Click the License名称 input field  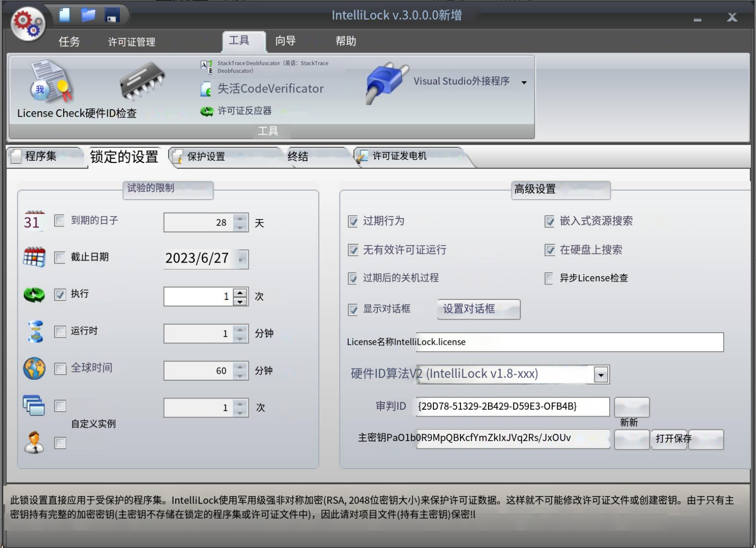[x=570, y=342]
